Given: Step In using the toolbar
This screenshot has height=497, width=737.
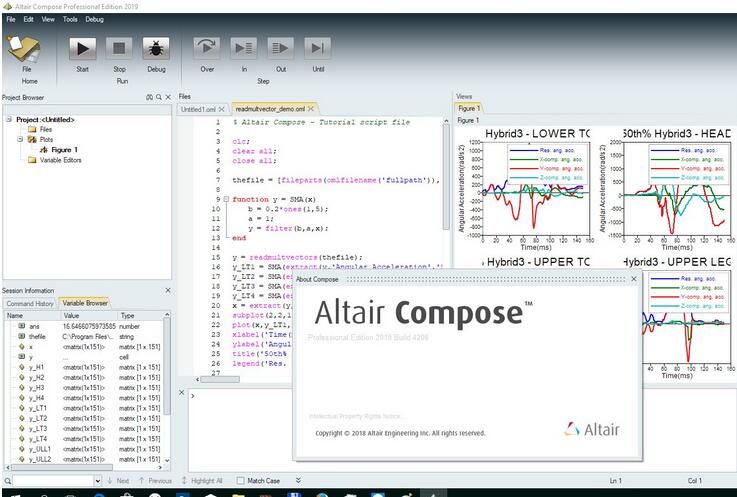Looking at the screenshot, I should (244, 48).
